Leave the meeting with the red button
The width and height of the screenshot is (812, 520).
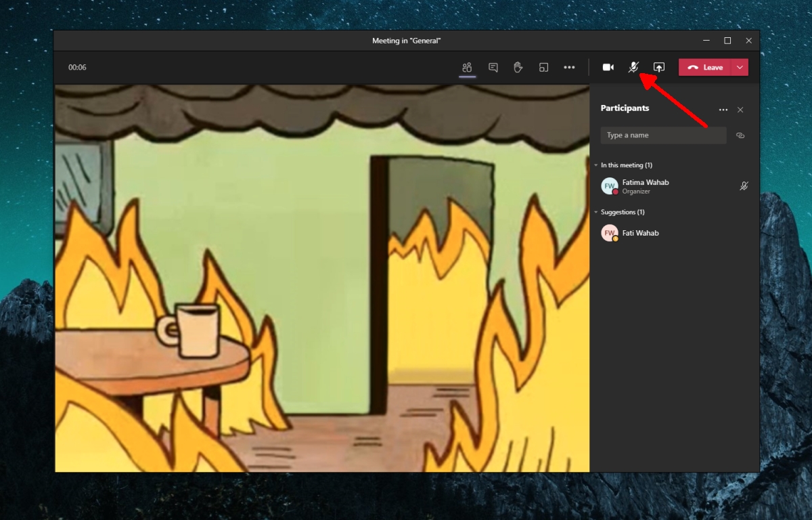pyautogui.click(x=705, y=68)
